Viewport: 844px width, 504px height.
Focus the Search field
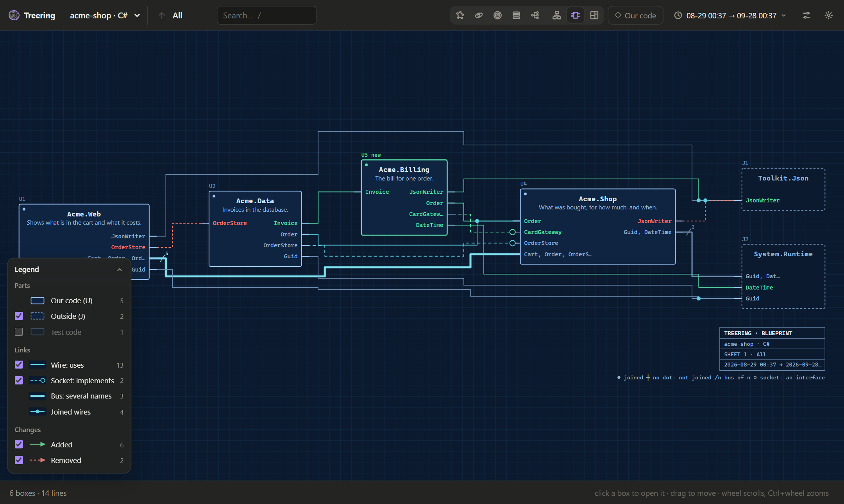[x=266, y=15]
